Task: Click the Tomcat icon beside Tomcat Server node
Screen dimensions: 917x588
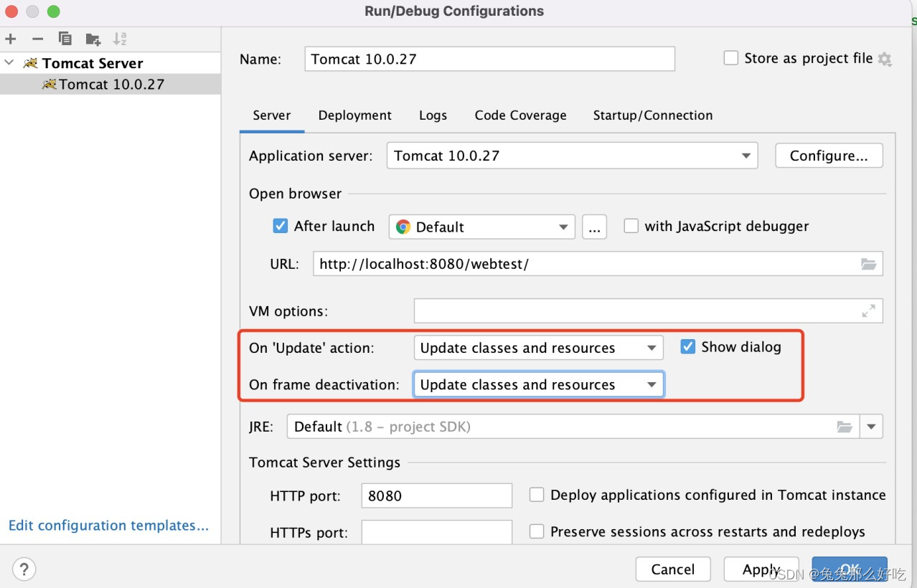Action: [x=30, y=63]
